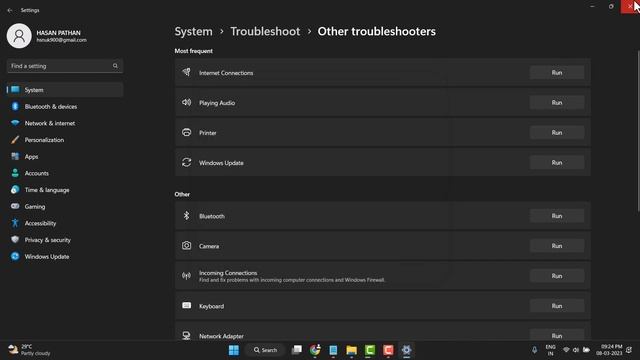Click the ENG IN language indicator
Viewport: 640px width, 360px height.
point(550,350)
